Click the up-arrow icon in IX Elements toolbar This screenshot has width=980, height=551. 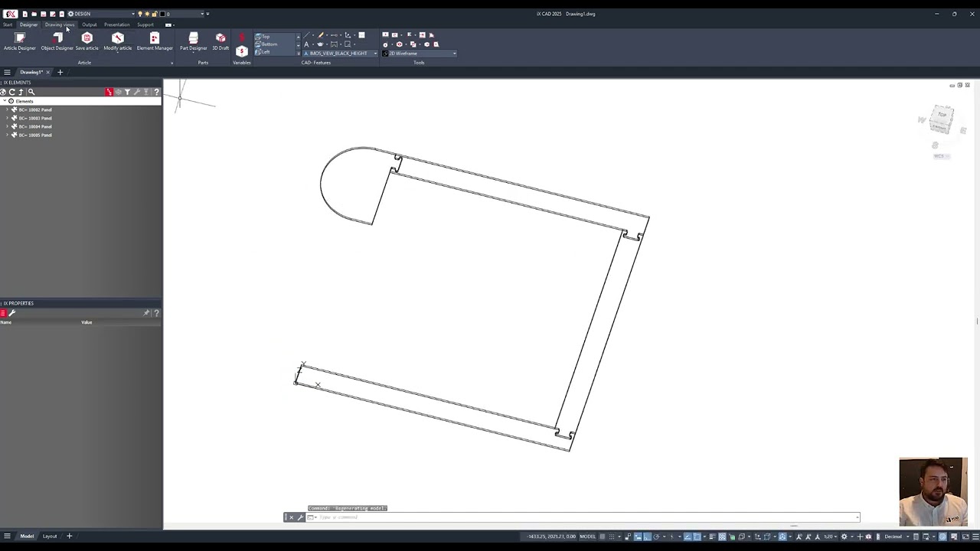coord(21,92)
